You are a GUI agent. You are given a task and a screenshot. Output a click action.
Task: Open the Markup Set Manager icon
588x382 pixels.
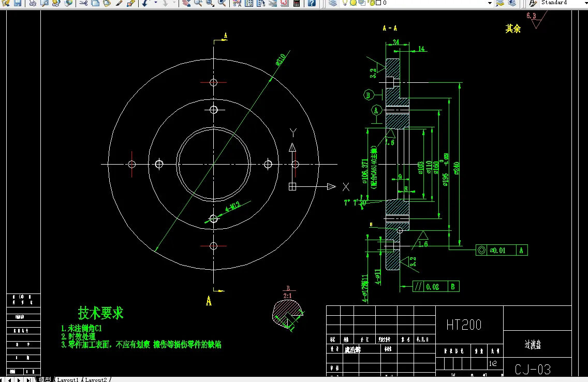point(284,3)
